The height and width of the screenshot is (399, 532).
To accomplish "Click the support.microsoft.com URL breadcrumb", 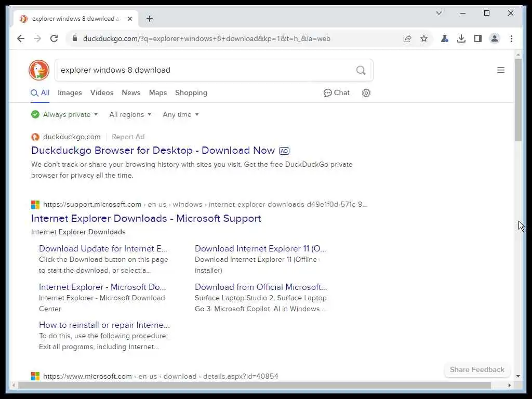I will point(205,205).
